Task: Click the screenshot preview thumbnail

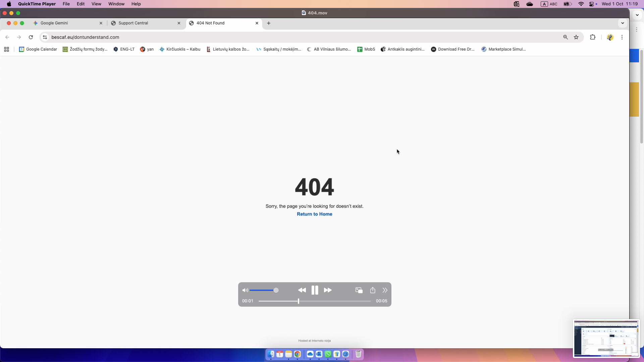Action: [x=606, y=338]
